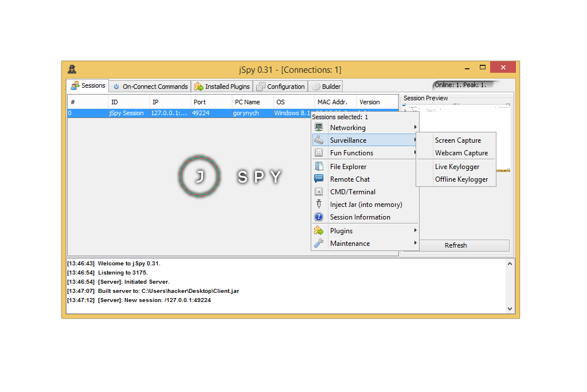Click the Inject Jar syringe icon
The height and width of the screenshot is (392, 587).
click(x=319, y=204)
